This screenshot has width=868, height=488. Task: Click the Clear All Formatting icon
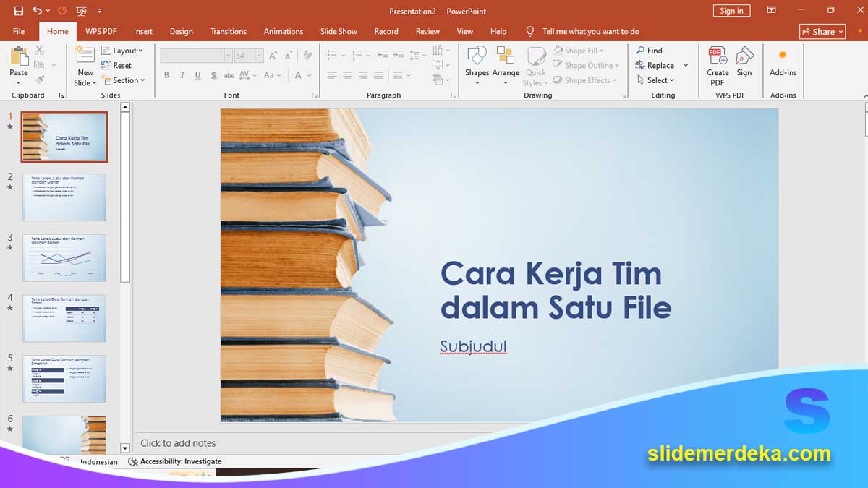tap(307, 56)
